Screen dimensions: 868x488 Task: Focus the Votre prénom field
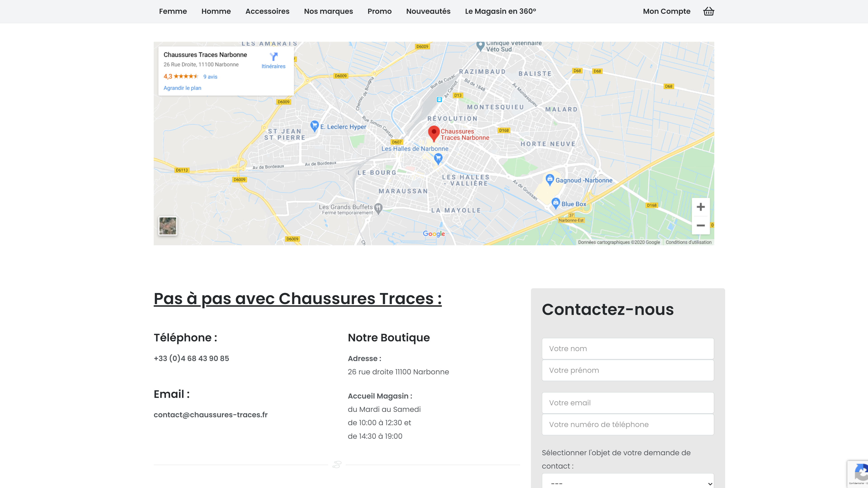coord(628,370)
